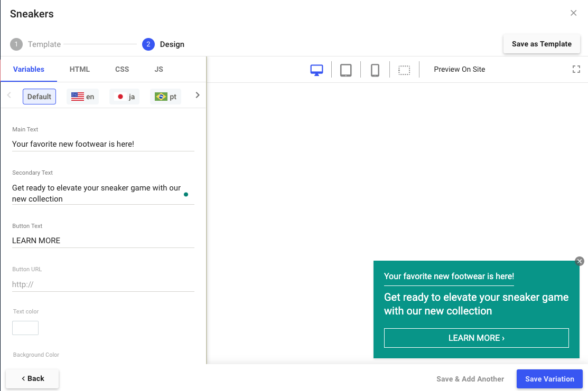Switch to the CSS tab
588x391 pixels.
point(122,69)
